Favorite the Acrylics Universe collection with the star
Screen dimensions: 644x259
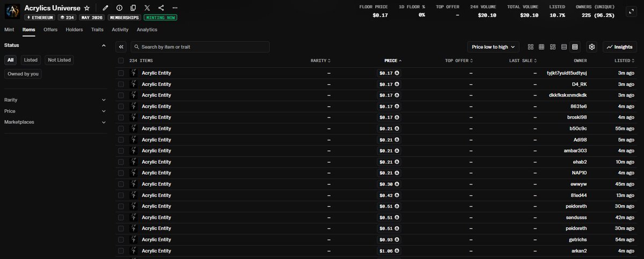(87, 8)
